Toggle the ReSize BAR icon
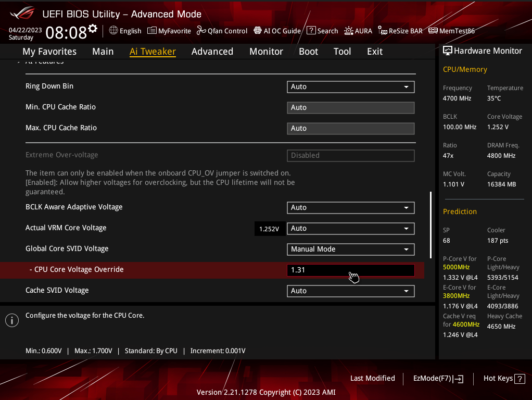 tap(383, 31)
